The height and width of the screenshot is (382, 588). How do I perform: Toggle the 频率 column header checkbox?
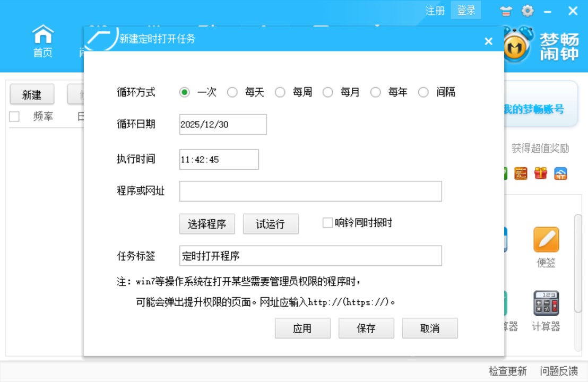14,116
